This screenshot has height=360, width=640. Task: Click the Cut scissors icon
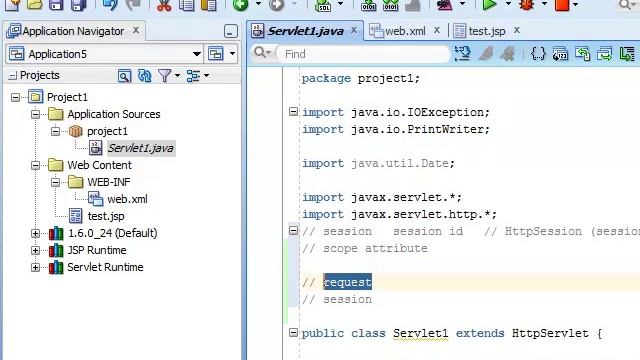(164, 5)
